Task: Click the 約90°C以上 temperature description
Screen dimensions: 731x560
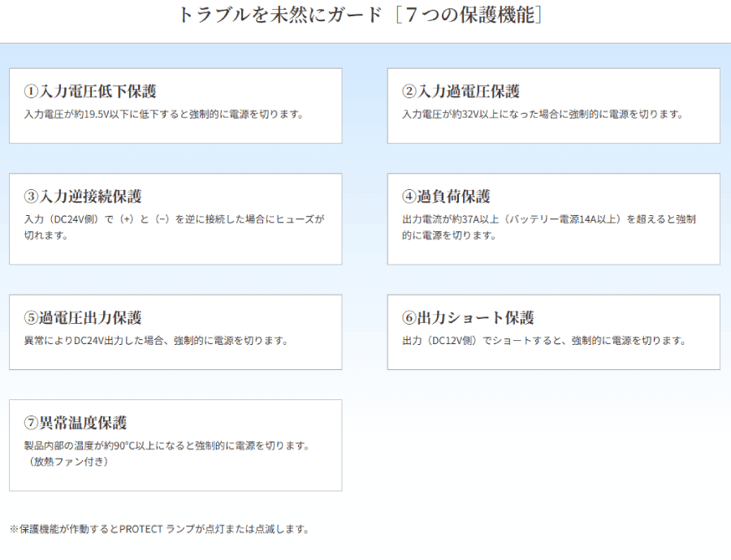Action: click(167, 446)
